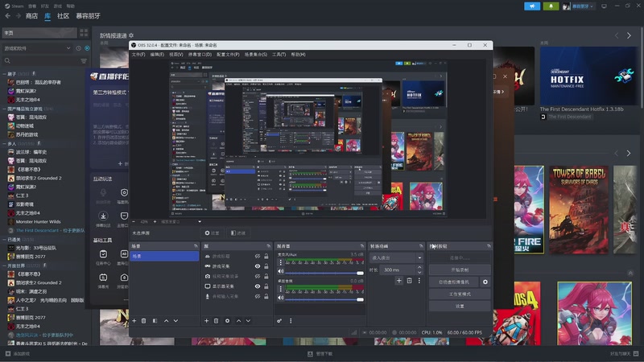Viewport: 644px width, 362px height.
Task: Toggle lock on second source 游戏采集
Action: [x=266, y=266]
